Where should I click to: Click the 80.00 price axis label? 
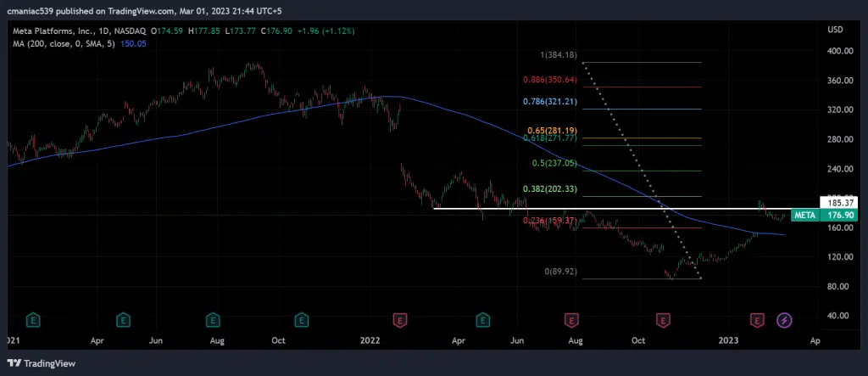tap(840, 286)
